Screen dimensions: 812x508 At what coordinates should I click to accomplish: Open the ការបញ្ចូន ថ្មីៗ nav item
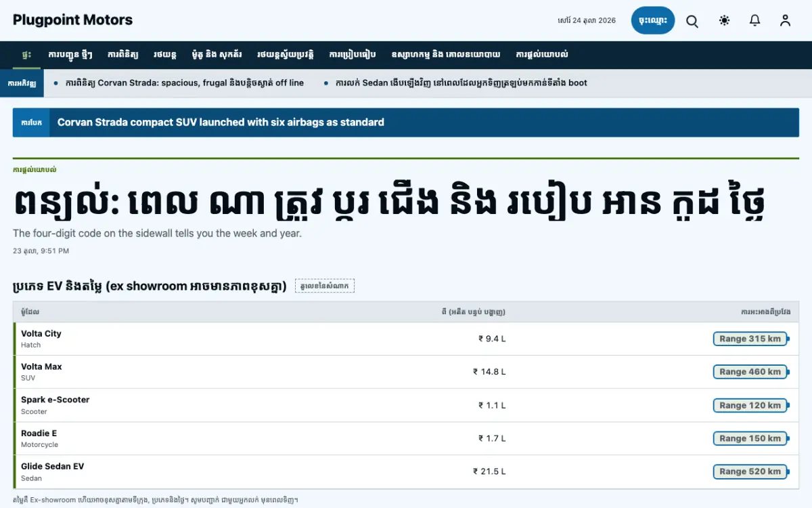(x=70, y=55)
